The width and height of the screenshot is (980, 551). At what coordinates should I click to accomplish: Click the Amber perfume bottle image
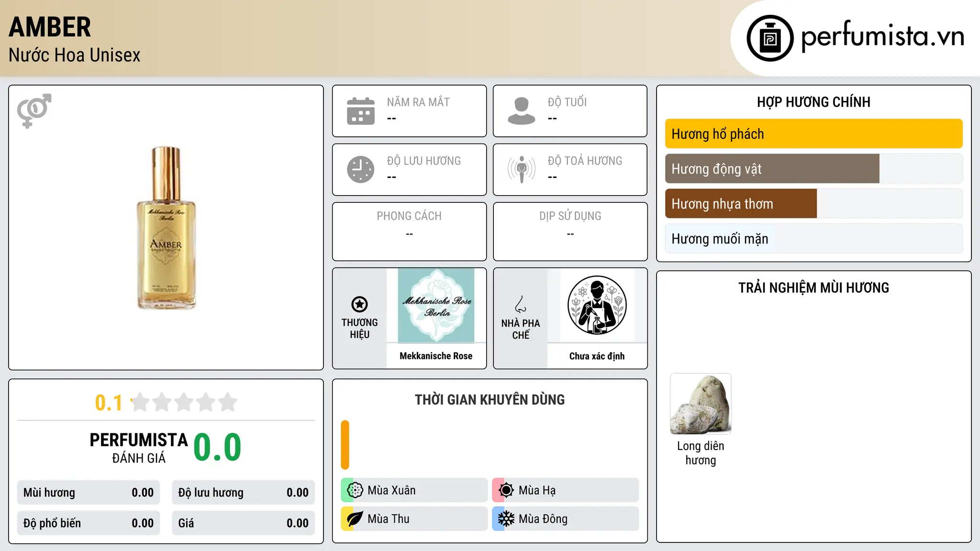167,228
